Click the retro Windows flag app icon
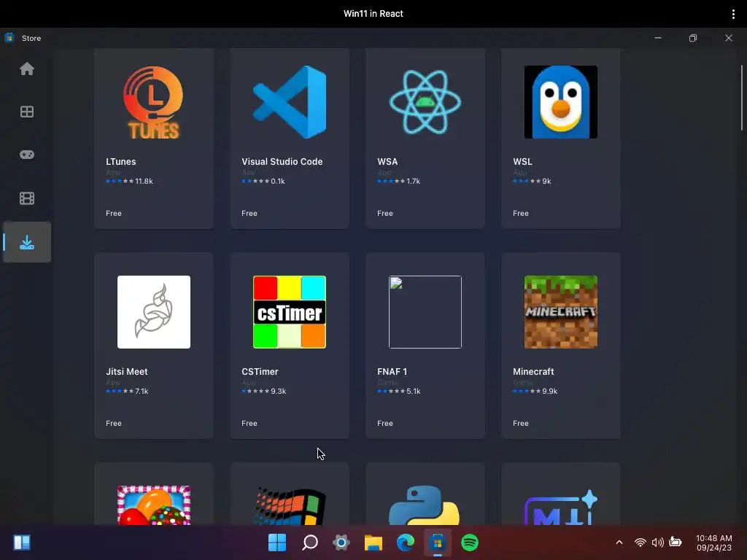The image size is (747, 560). [289, 505]
